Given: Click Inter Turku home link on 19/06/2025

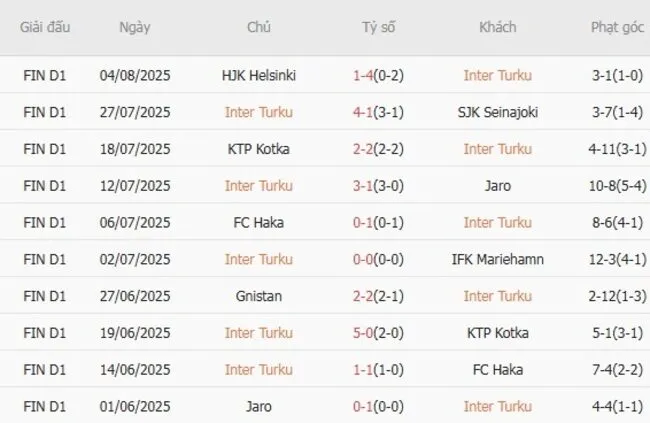Looking at the screenshot, I should pyautogui.click(x=259, y=333).
